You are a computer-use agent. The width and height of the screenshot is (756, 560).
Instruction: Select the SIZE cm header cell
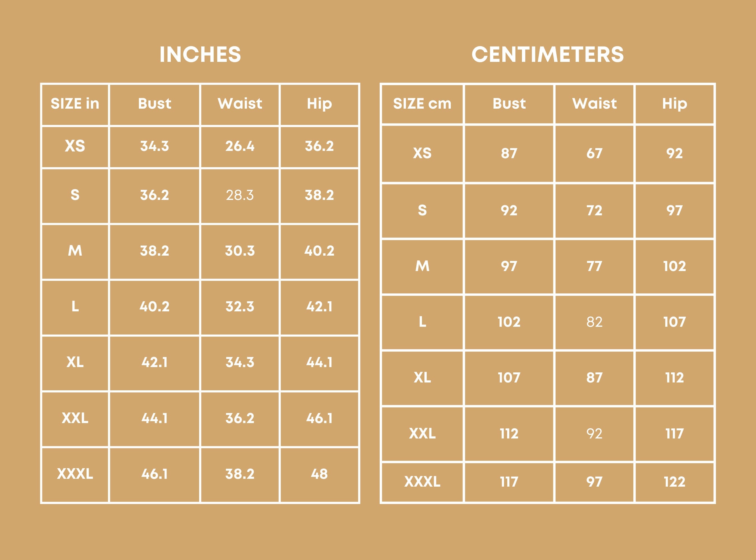[x=422, y=104]
